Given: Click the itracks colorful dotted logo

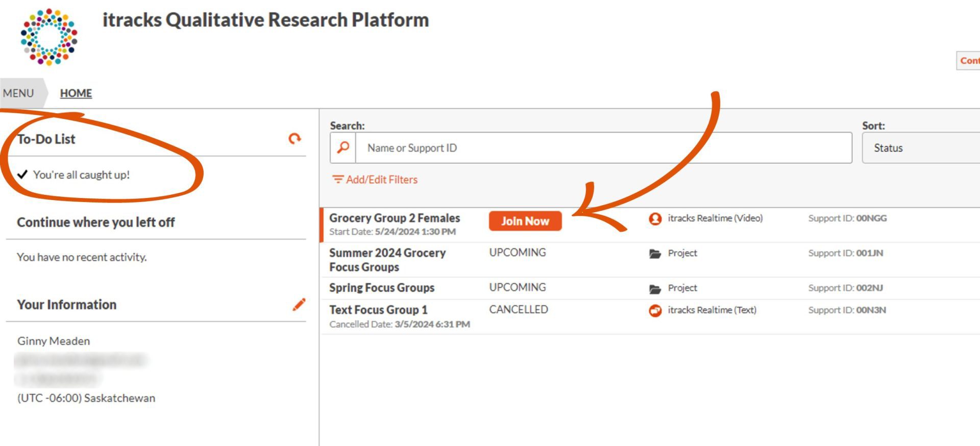Looking at the screenshot, I should click(49, 37).
